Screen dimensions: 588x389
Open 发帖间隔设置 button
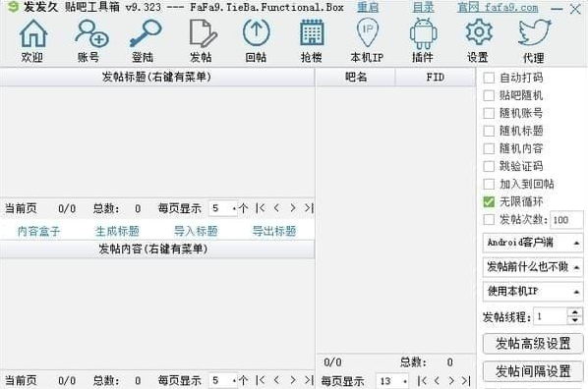tap(533, 371)
